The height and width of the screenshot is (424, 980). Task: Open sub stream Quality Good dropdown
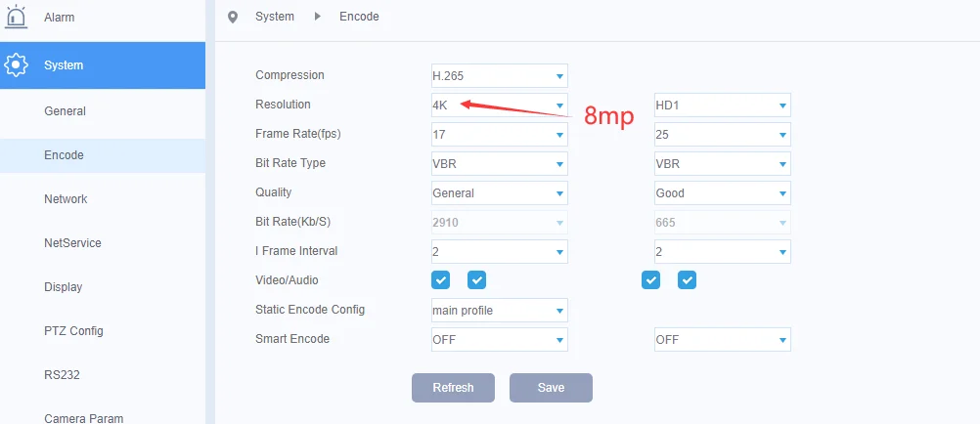pyautogui.click(x=723, y=193)
